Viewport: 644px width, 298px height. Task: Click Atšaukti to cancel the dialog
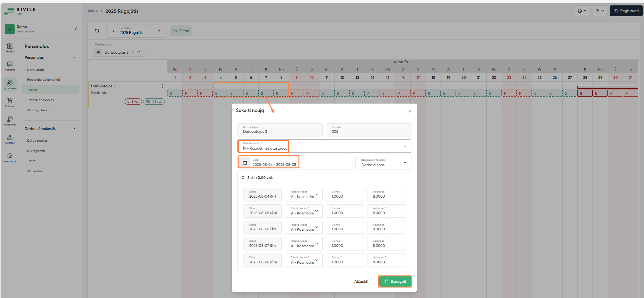(361, 281)
